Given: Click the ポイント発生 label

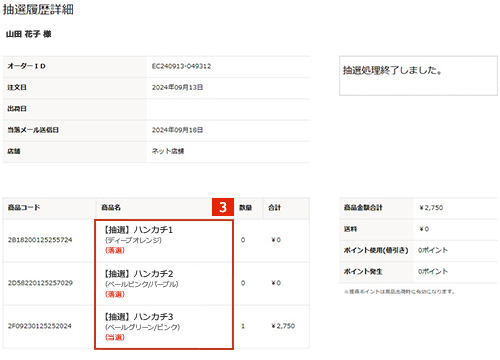Looking at the screenshot, I should click(363, 271).
